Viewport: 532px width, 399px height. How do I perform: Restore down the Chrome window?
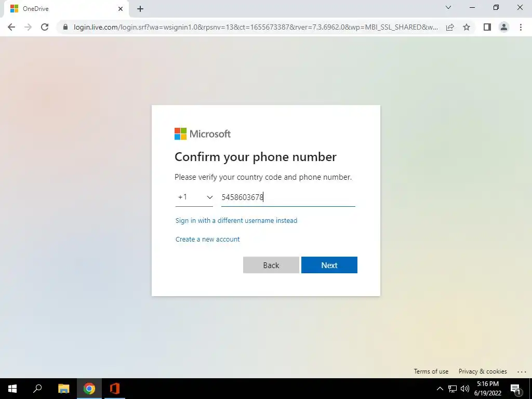[496, 7]
